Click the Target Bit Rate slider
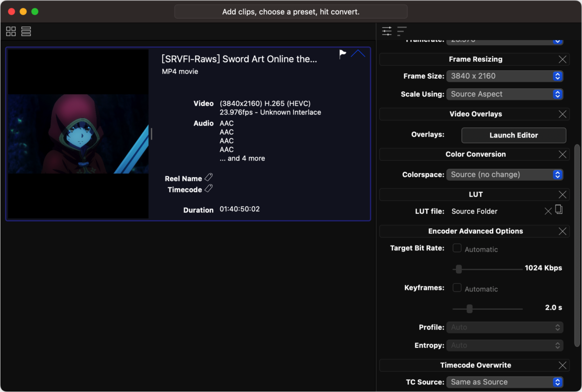The image size is (582, 392). (x=487, y=269)
